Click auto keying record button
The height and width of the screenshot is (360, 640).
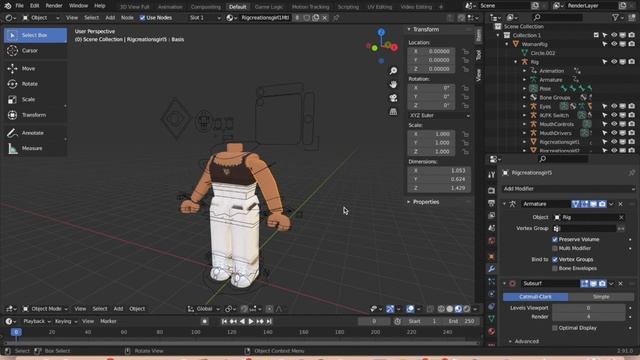(x=204, y=322)
